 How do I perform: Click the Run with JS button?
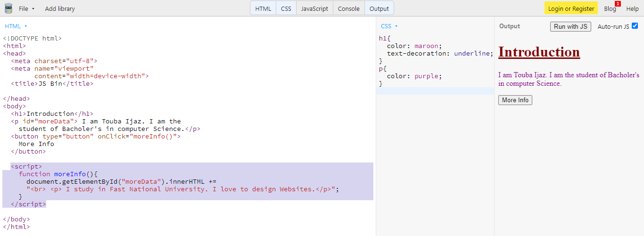(570, 26)
